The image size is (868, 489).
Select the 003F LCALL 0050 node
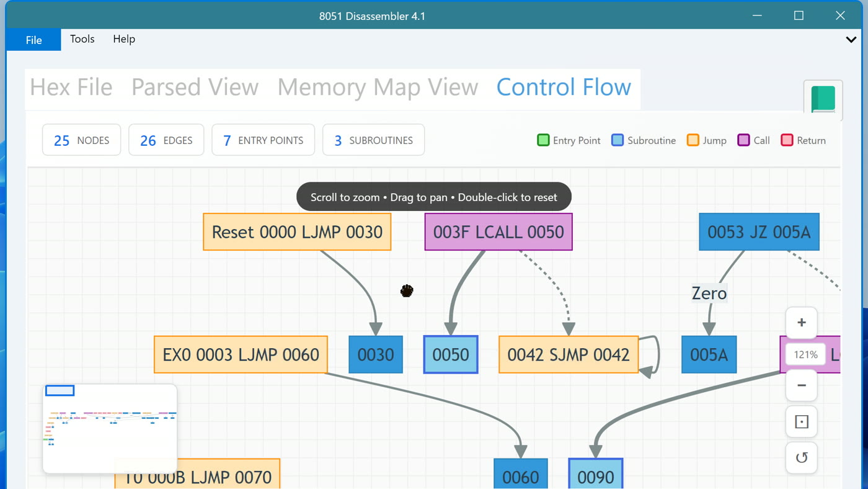tap(498, 232)
